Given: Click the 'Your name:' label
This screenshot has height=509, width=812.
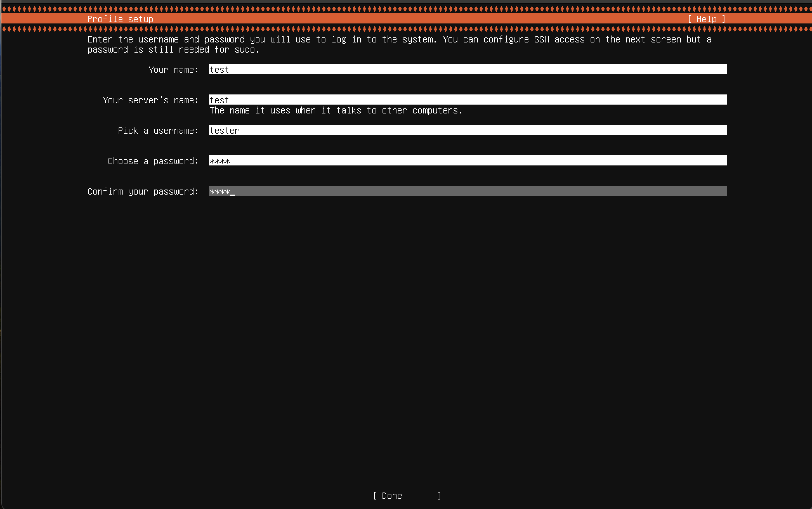Looking at the screenshot, I should point(174,70).
